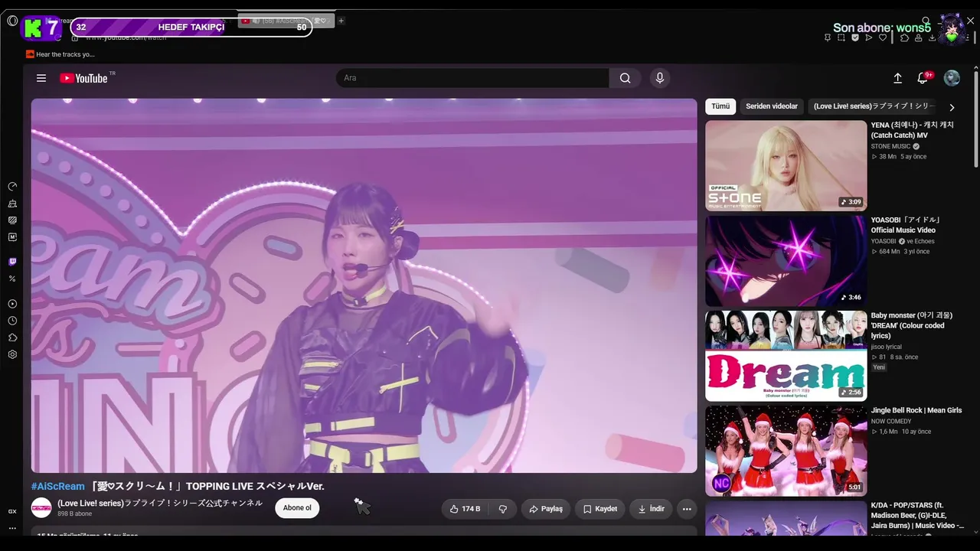Image resolution: width=980 pixels, height=551 pixels.
Task: Click the HEDEF TAKİPÇİ goal progress bar
Action: 191,28
